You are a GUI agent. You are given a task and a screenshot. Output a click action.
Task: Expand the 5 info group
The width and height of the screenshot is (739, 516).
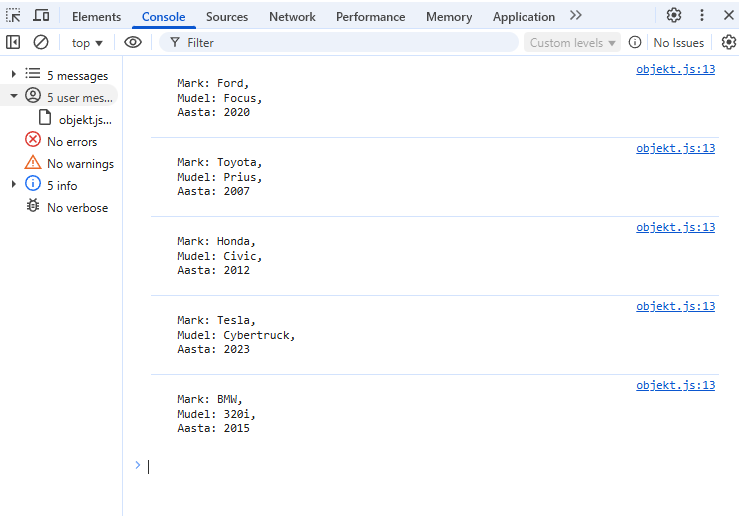coord(14,185)
